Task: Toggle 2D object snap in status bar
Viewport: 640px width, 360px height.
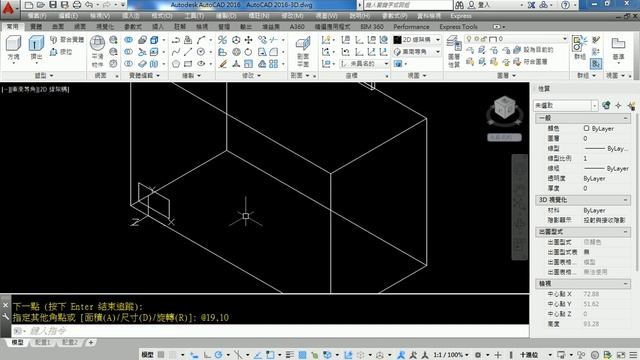Action: click(x=270, y=355)
